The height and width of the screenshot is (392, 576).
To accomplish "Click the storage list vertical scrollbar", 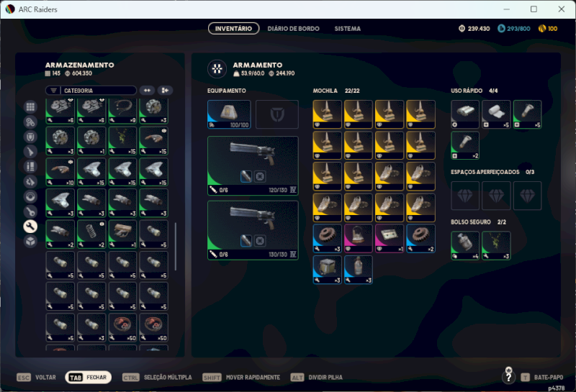I will (176, 246).
